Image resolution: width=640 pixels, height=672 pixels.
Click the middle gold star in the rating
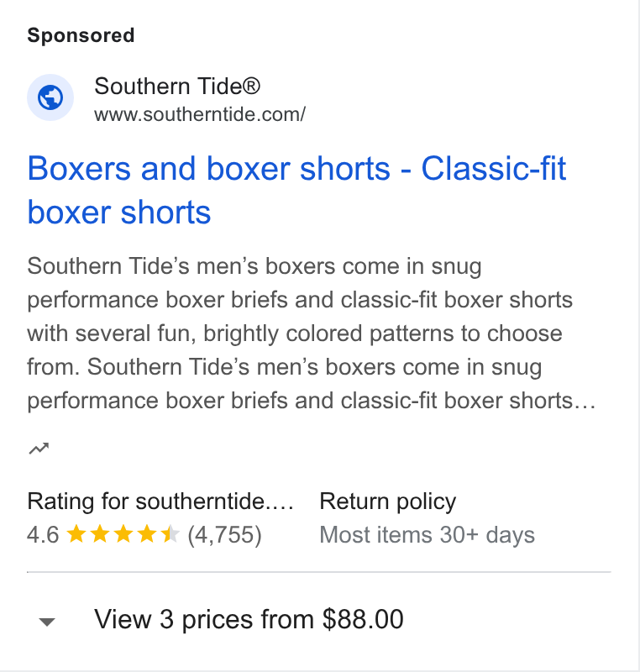[123, 534]
